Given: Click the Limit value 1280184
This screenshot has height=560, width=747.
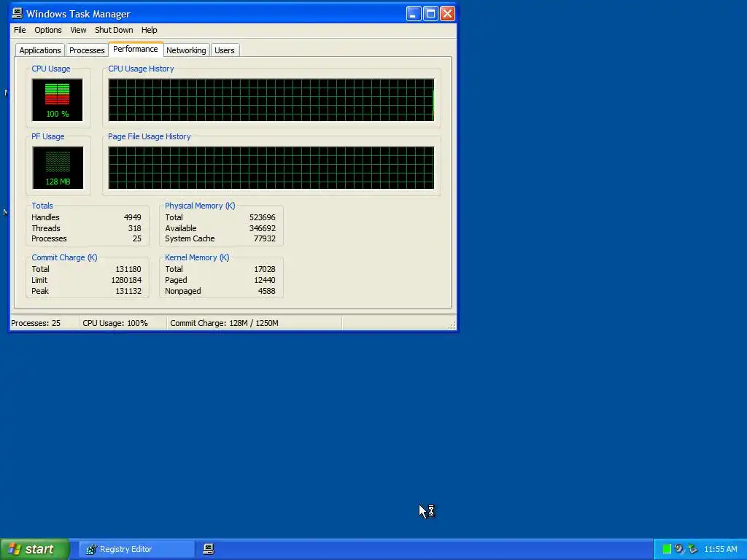Looking at the screenshot, I should (x=125, y=280).
